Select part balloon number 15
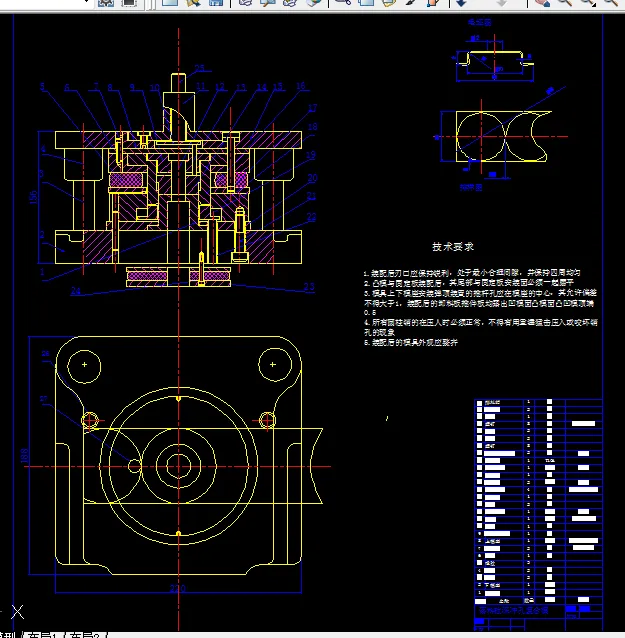625x638 pixels. (x=278, y=86)
